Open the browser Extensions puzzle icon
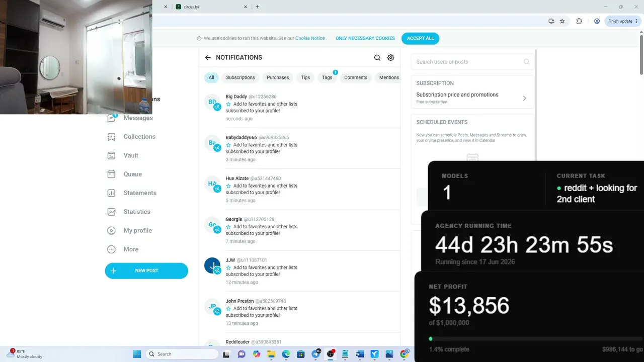Screen dimensions: 644x362 [x=579, y=21]
